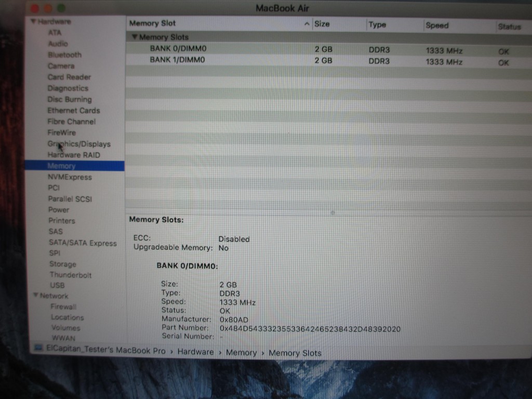Open Disc Burning information

(70, 99)
